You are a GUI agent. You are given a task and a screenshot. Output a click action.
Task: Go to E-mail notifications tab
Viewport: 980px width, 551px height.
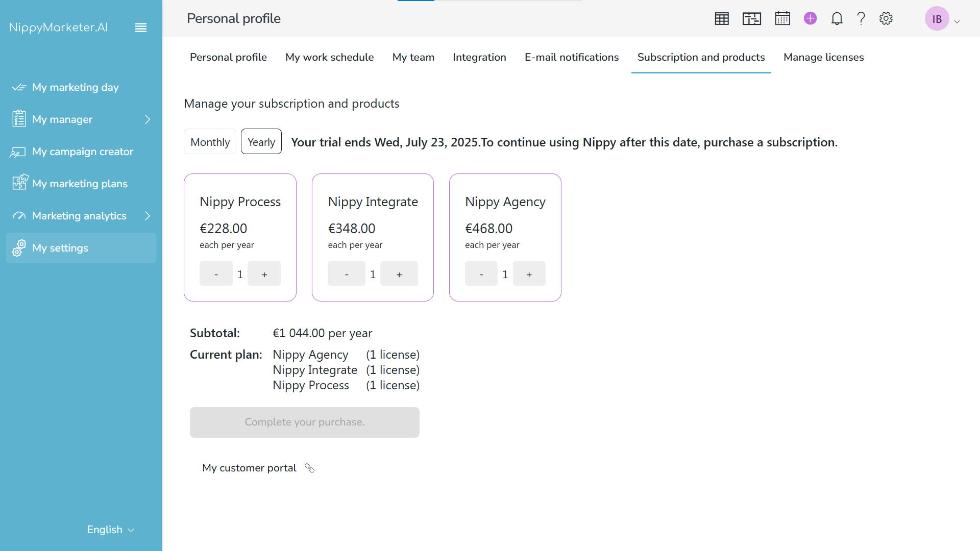point(572,57)
